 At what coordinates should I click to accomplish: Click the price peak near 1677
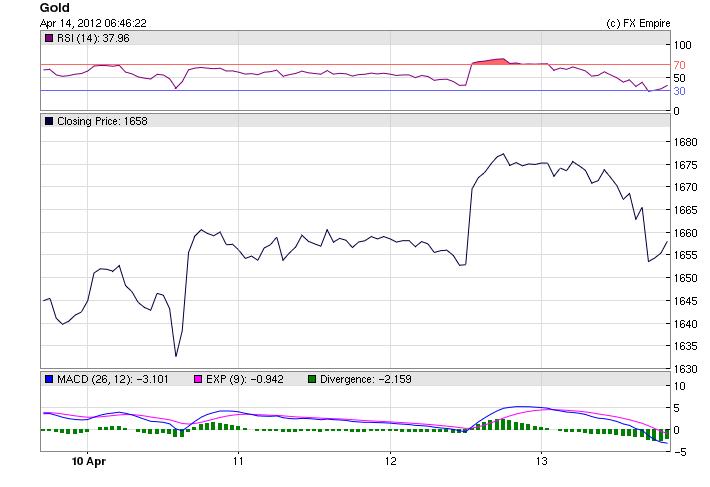click(504, 154)
